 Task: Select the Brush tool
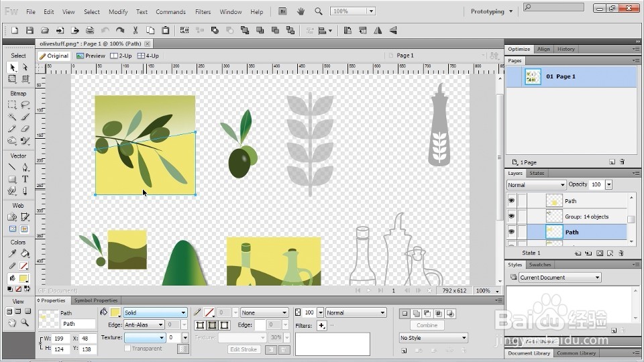coord(25,117)
